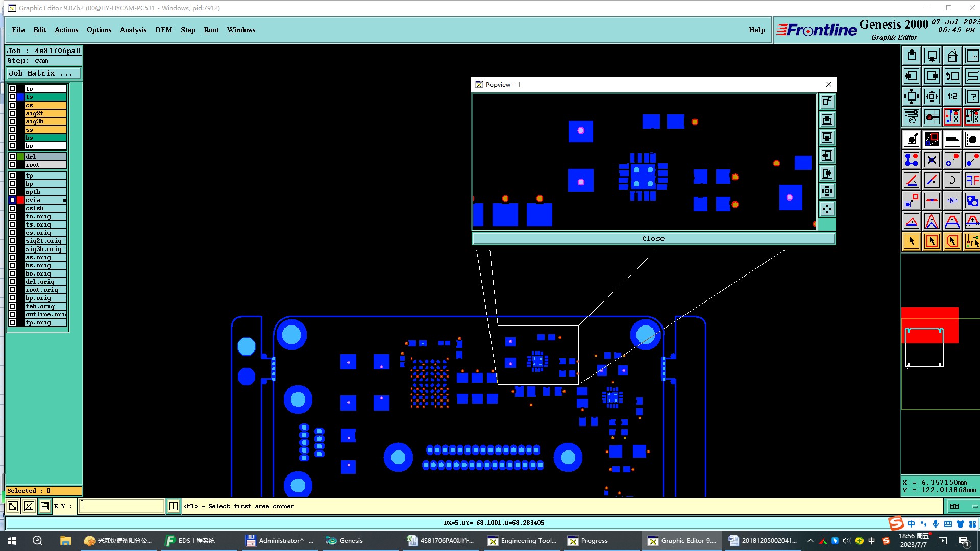
Task: Toggle the cvia layer display checkbox
Action: 12,200
